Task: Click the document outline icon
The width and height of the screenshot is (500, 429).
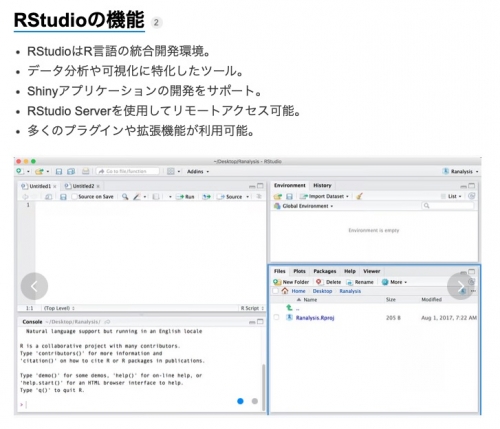Action: click(x=259, y=197)
